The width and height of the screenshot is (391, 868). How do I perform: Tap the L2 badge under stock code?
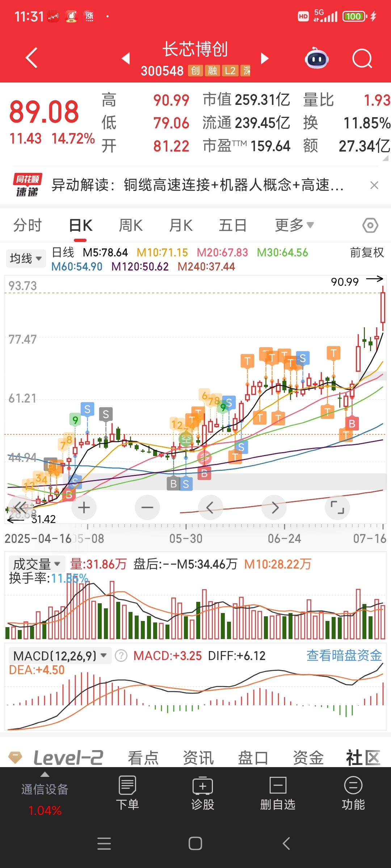click(x=230, y=71)
